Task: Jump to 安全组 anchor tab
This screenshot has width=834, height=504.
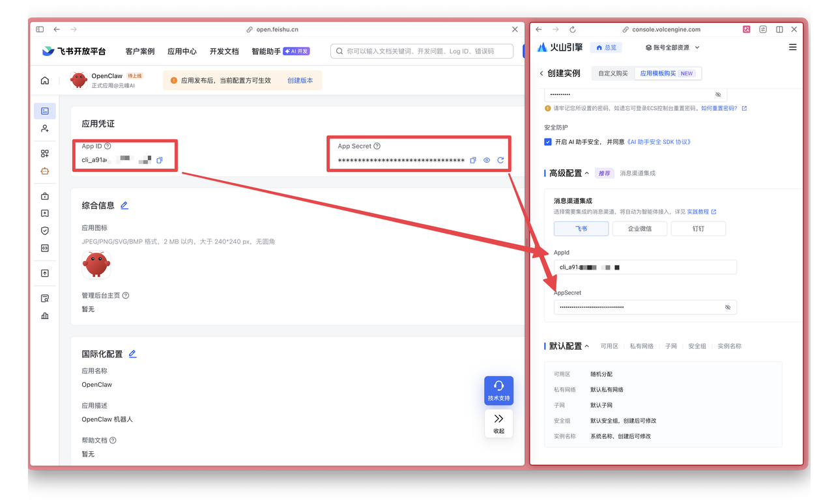Action: (697, 346)
